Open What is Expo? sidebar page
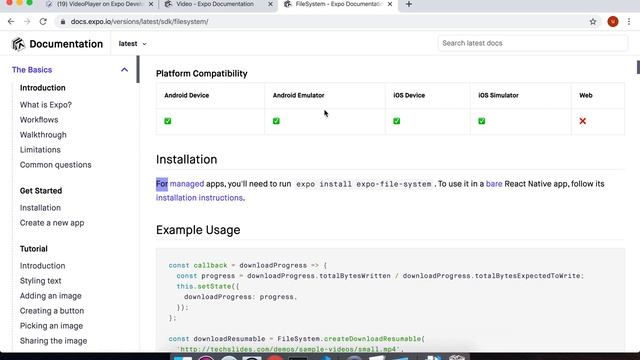640x360 pixels. pyautogui.click(x=46, y=105)
